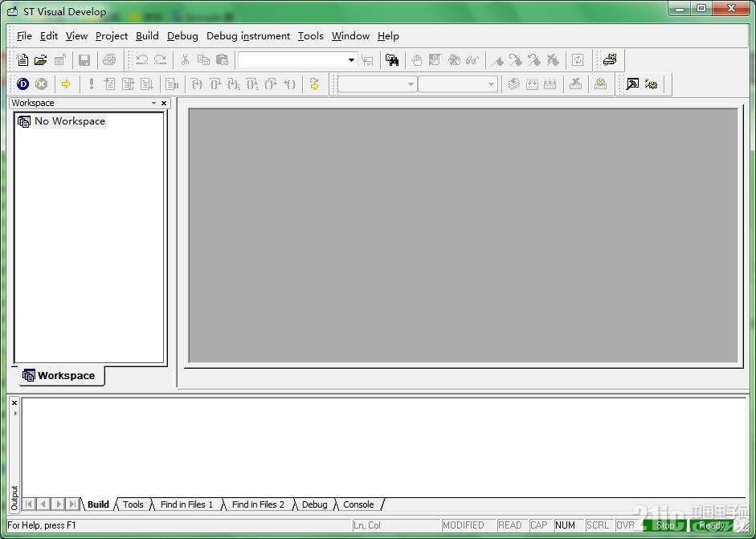Click the NUM status bar indicator
This screenshot has width=756, height=539.
tap(565, 525)
